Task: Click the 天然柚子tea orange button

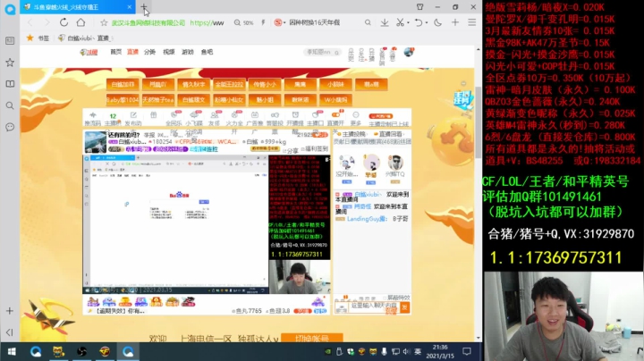Action: click(x=158, y=100)
